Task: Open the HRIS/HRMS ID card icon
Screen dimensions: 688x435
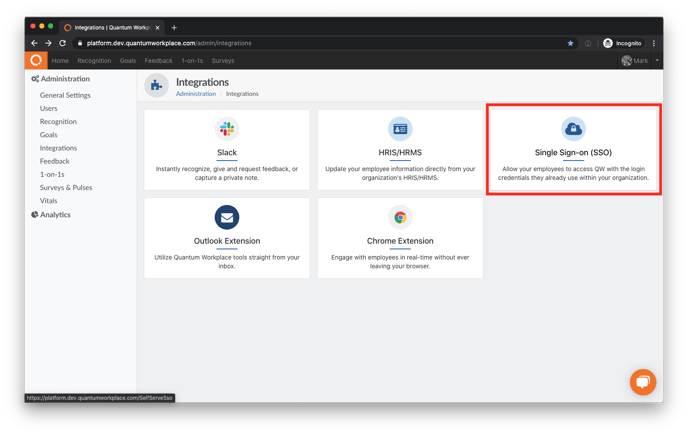Action: 400,129
